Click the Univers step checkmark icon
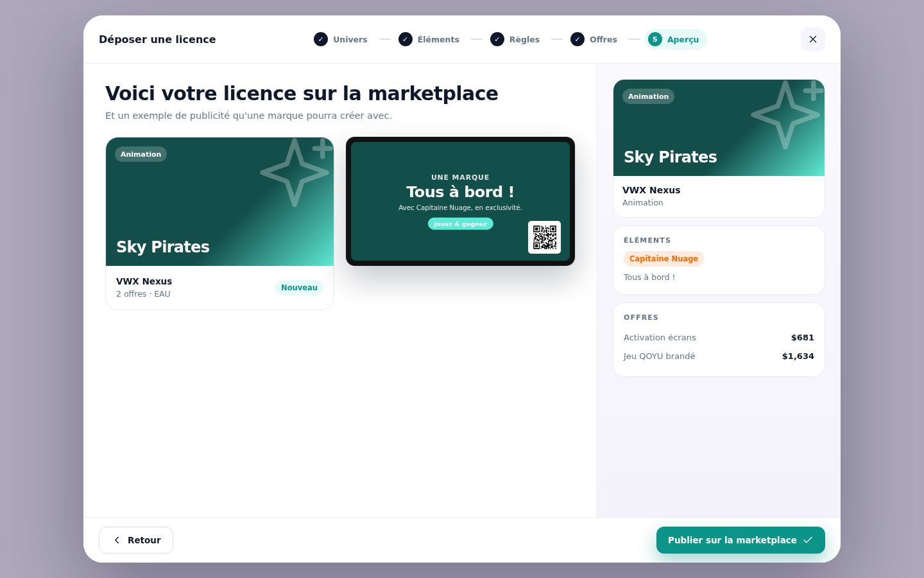924x578 pixels. pos(321,39)
